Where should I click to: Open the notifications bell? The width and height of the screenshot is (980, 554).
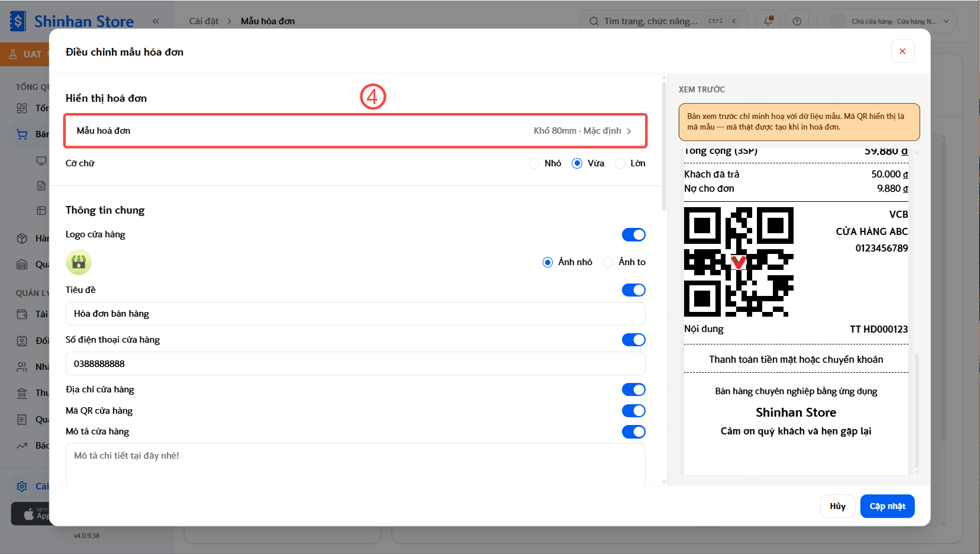click(x=768, y=21)
